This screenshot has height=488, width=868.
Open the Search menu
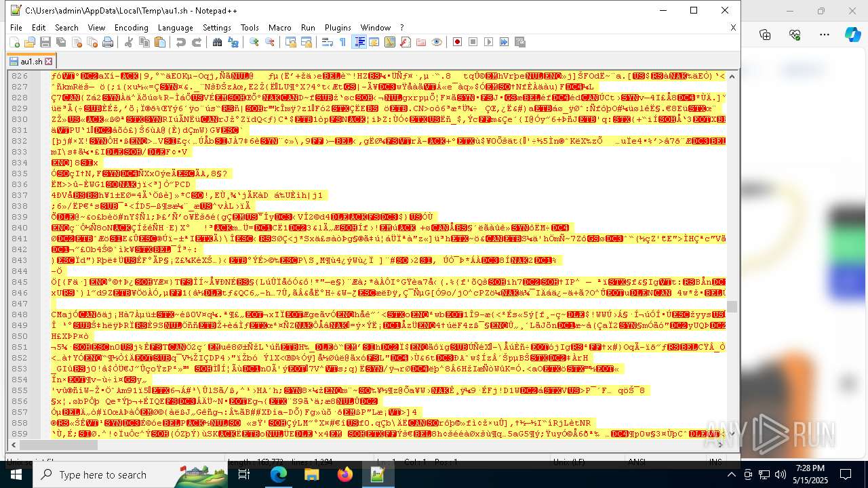[x=66, y=28]
